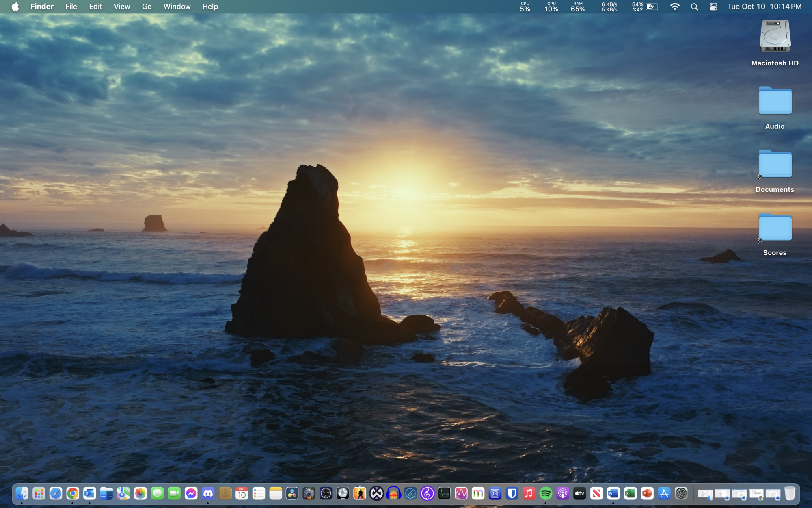Open Microsoft Word

(x=613, y=493)
